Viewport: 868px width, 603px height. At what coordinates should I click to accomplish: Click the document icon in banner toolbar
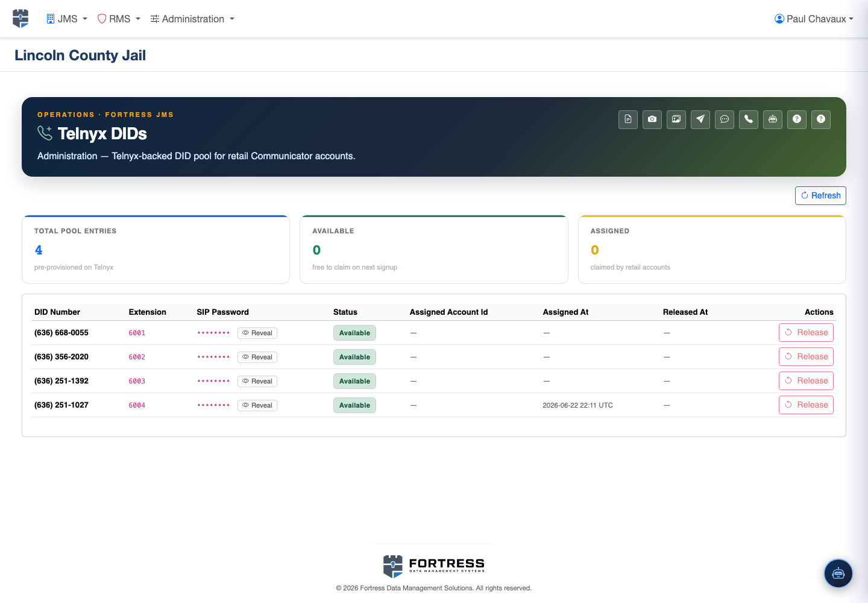click(x=628, y=119)
